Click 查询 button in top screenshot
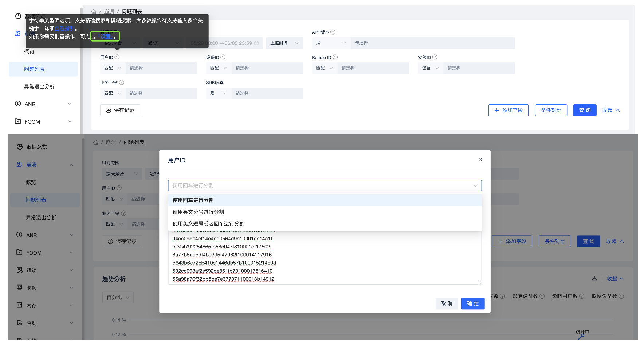Image resolution: width=644 pixels, height=345 pixels. pyautogui.click(x=585, y=110)
